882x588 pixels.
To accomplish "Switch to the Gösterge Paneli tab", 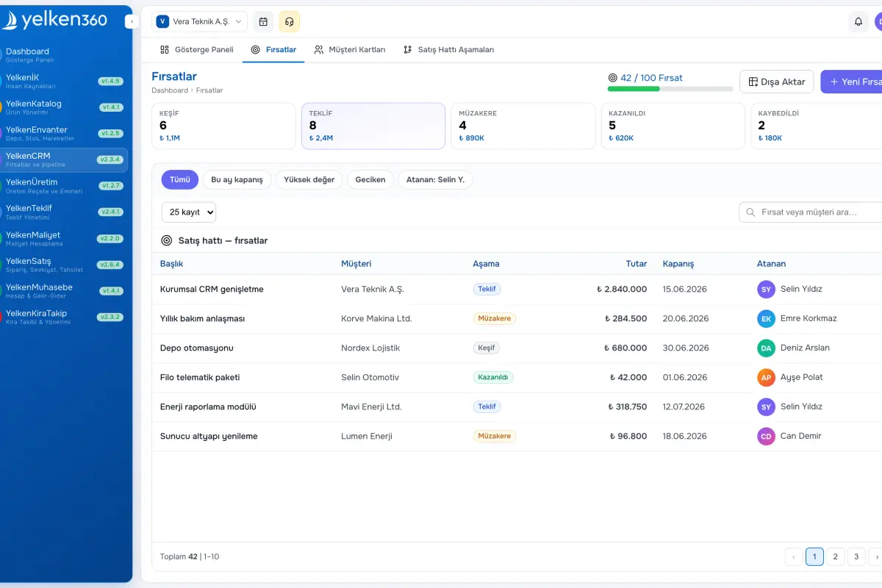I will [196, 49].
